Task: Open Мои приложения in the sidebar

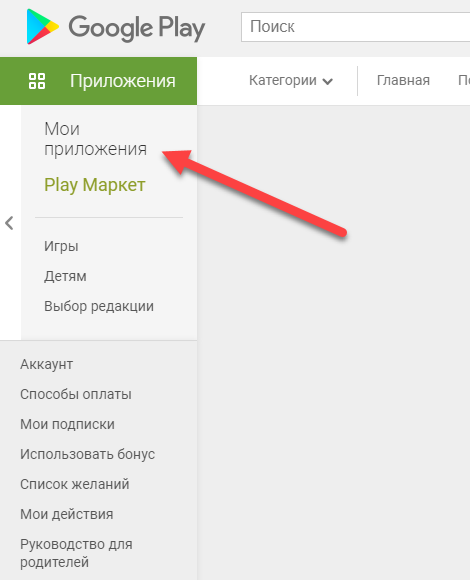Action: pyautogui.click(x=95, y=139)
